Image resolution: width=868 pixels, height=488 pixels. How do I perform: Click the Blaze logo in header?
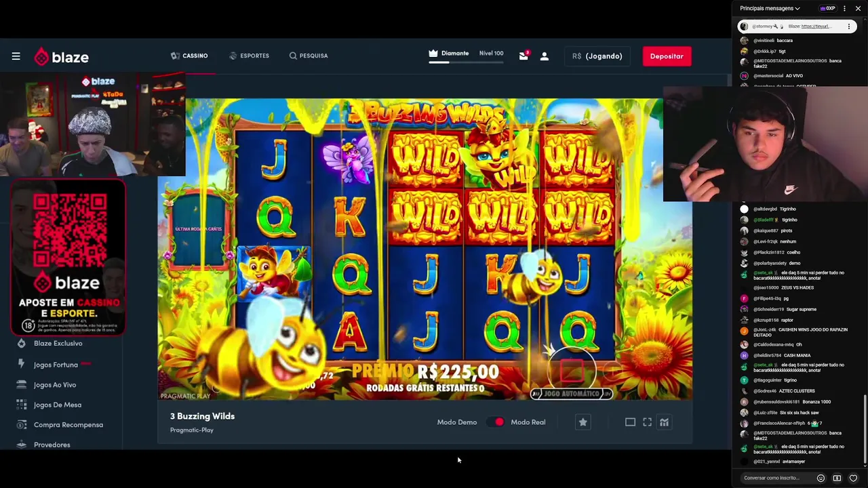pos(61,57)
